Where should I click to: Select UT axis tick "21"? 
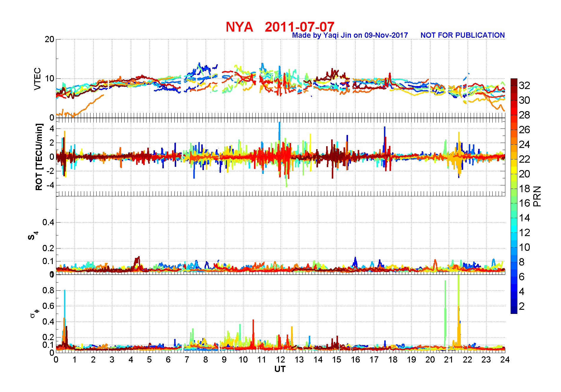[x=449, y=360]
